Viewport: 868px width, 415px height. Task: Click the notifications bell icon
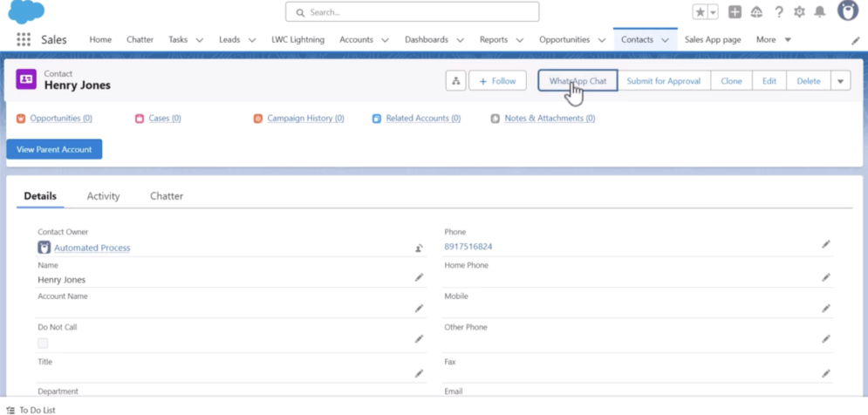[820, 12]
